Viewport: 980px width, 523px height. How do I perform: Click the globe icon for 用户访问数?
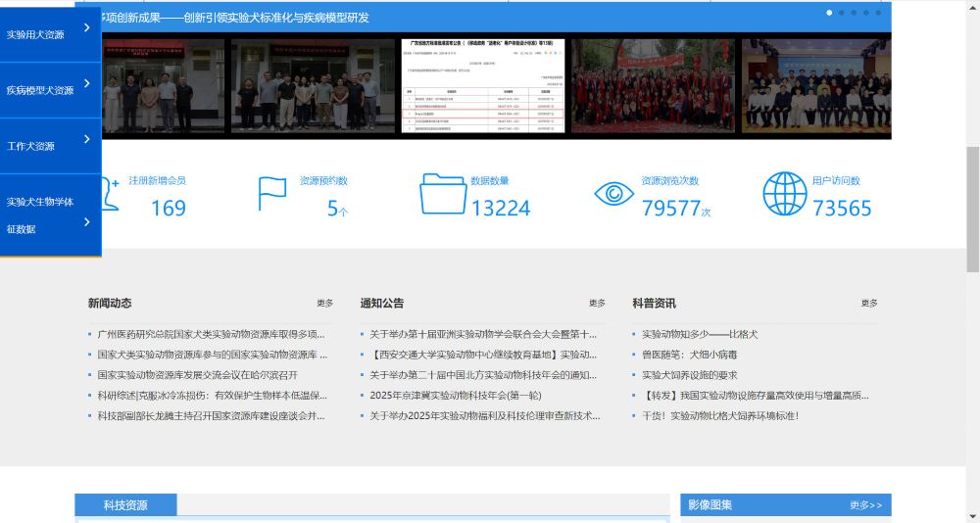(784, 194)
